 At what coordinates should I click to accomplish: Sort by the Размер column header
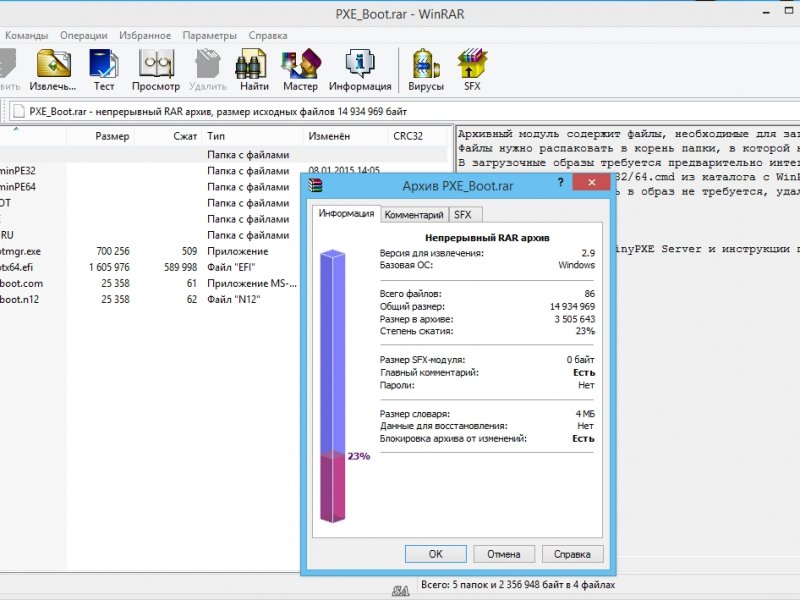[x=100, y=136]
